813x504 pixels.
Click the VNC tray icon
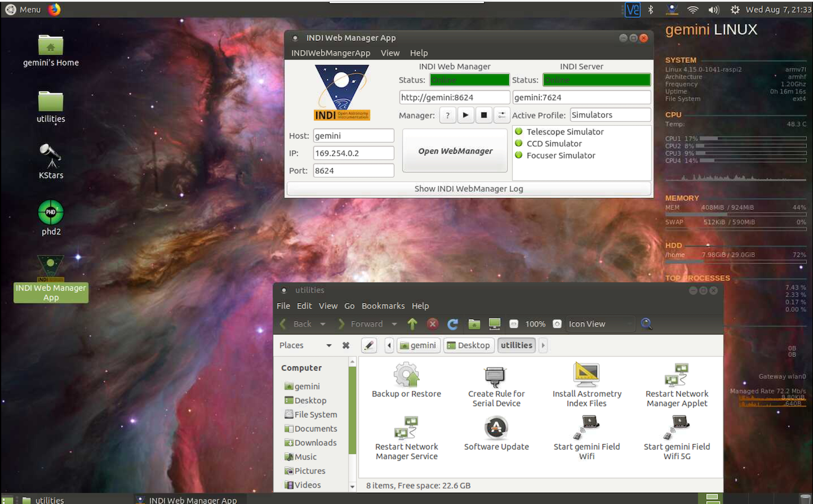click(633, 9)
